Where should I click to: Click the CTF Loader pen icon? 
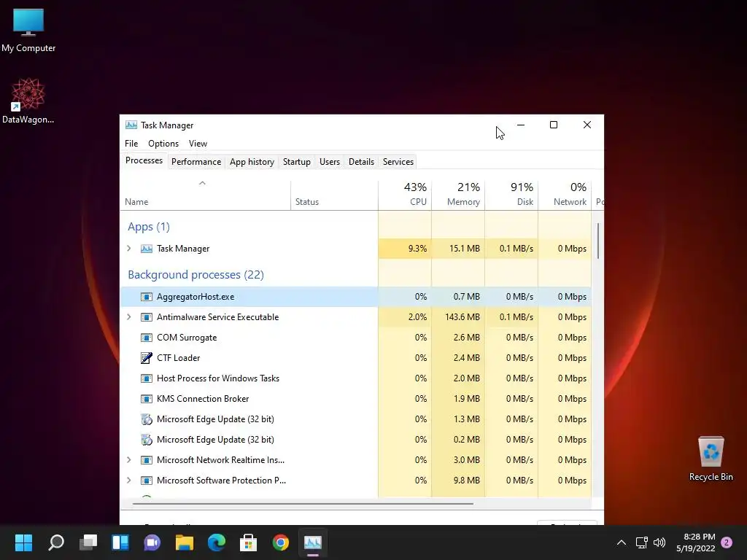[146, 358]
